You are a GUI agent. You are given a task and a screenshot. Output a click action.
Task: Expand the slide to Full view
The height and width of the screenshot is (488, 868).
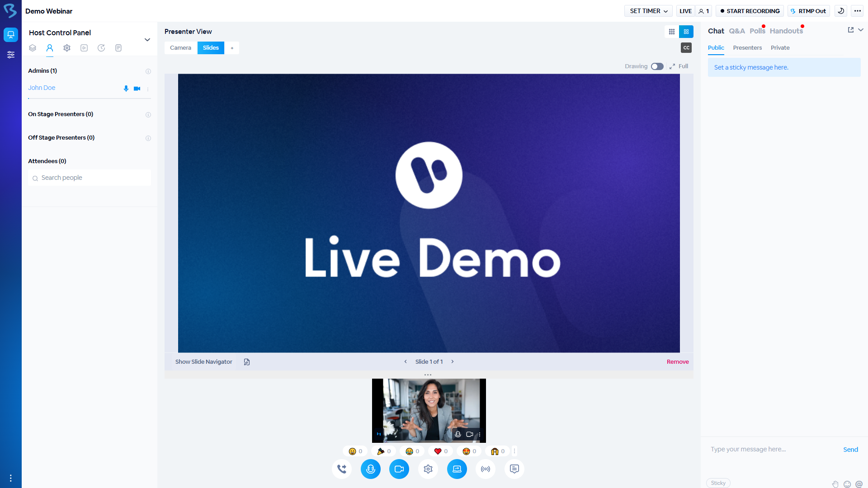click(x=679, y=66)
